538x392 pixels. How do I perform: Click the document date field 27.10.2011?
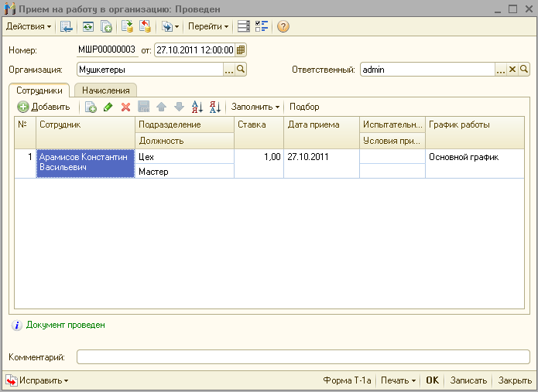tap(195, 50)
